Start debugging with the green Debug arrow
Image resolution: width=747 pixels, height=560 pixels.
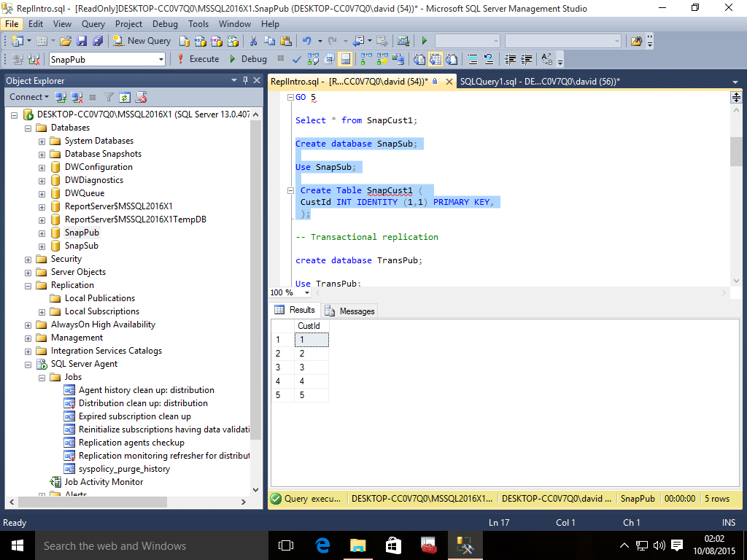coord(248,59)
